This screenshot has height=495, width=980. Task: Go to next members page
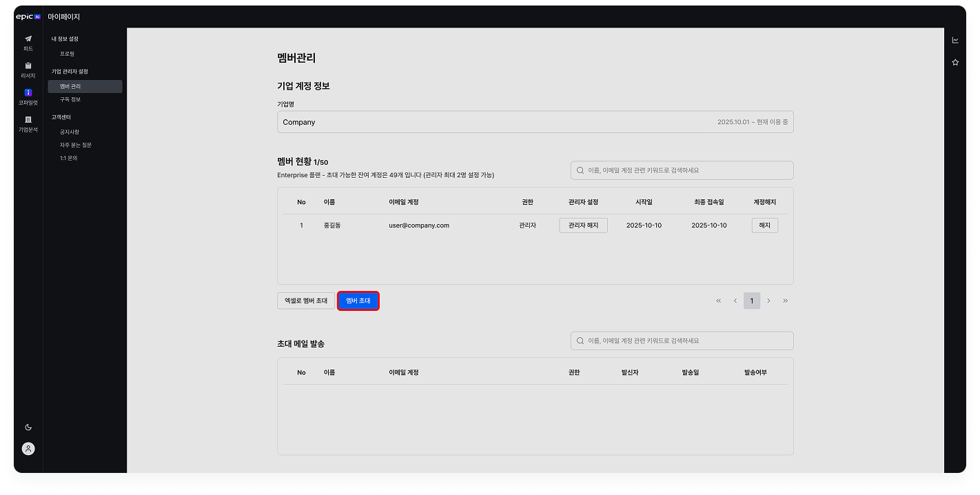[768, 301]
